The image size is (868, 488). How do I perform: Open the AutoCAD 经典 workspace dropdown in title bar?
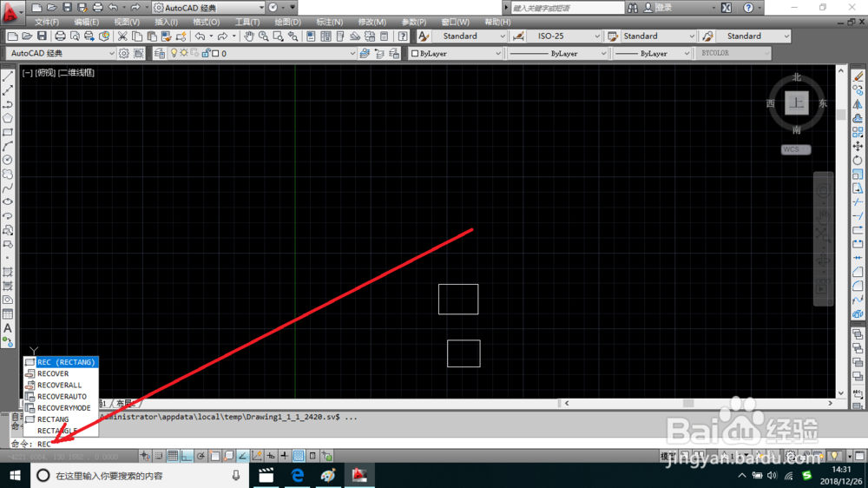[208, 8]
